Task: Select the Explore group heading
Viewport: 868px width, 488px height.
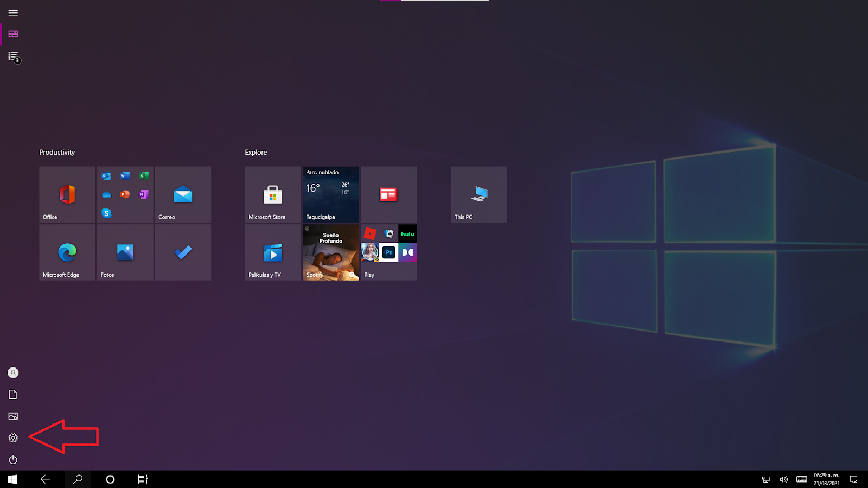Action: point(256,153)
